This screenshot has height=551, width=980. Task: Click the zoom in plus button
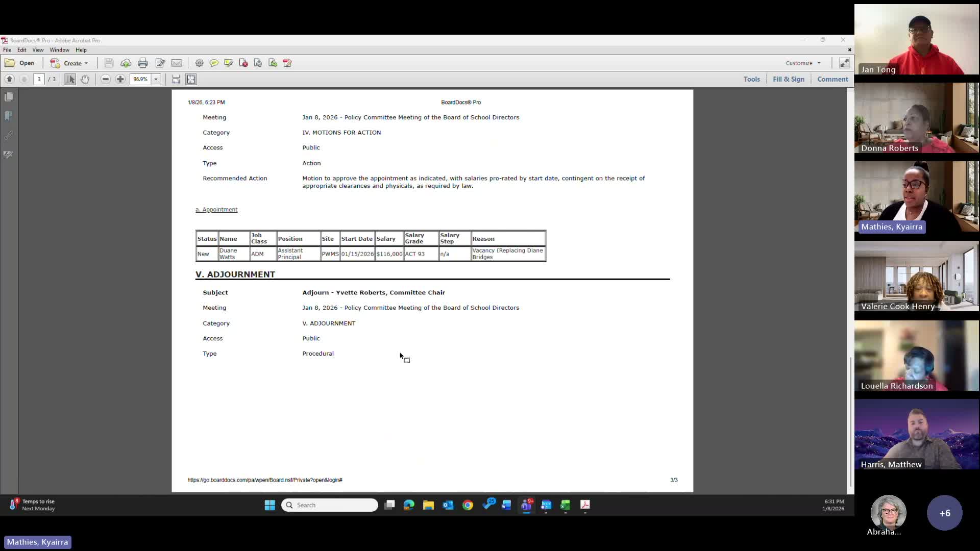point(120,79)
